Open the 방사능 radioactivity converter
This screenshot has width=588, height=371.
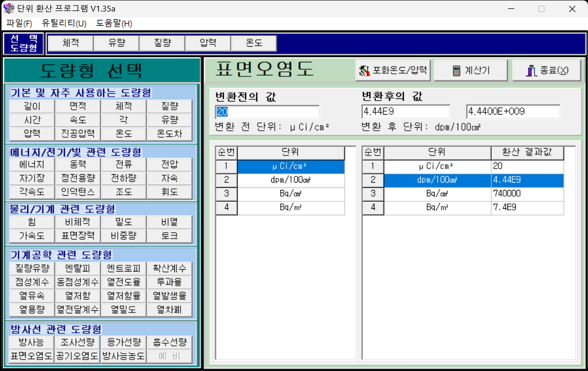pos(31,342)
